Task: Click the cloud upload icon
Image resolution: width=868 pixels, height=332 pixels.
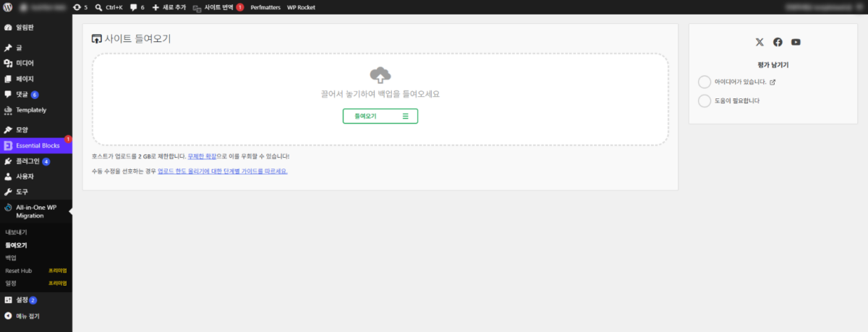Action: coord(380,74)
